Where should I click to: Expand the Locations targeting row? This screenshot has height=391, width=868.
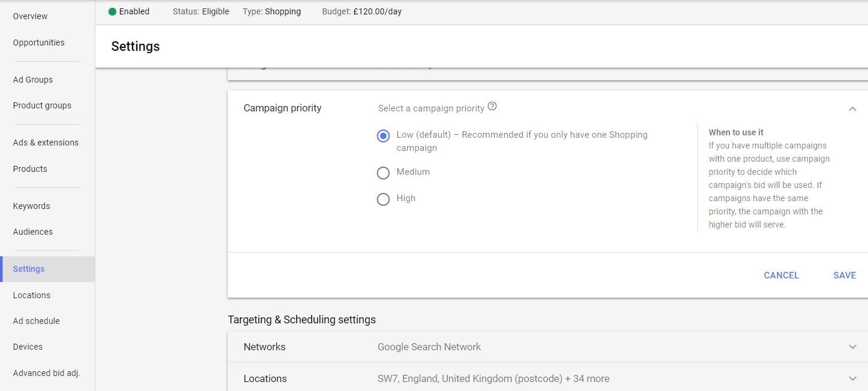pyautogui.click(x=852, y=378)
